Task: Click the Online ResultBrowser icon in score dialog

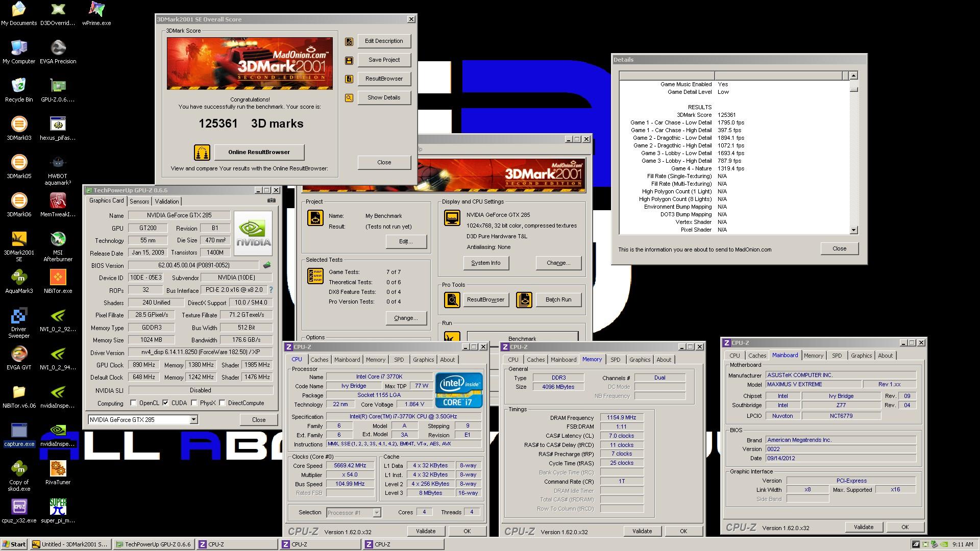Action: coord(202,152)
